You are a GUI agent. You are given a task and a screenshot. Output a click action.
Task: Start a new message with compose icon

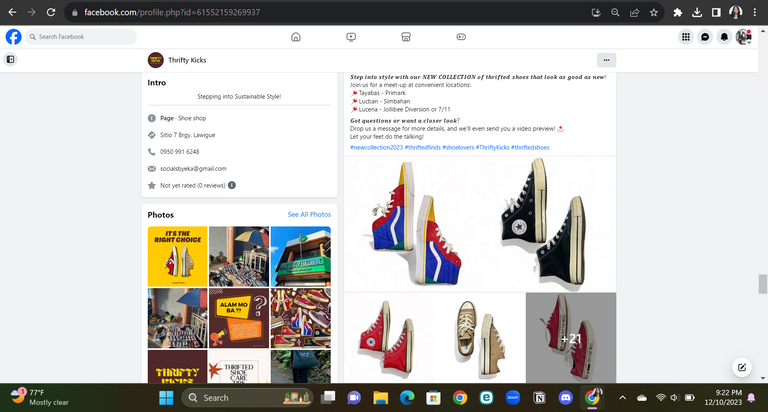coord(741,367)
